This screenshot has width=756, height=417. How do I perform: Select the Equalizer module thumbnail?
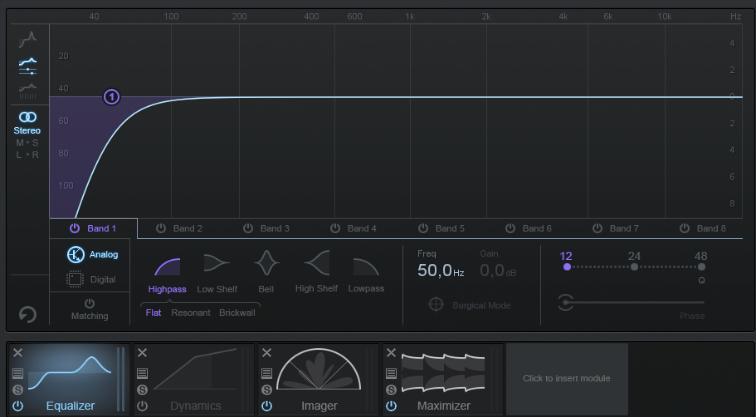(x=70, y=373)
